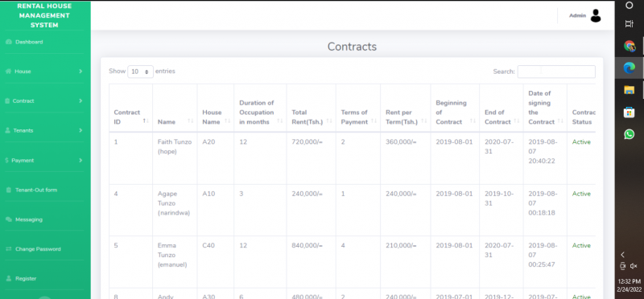Open the Show entries count dropdown

[140, 72]
